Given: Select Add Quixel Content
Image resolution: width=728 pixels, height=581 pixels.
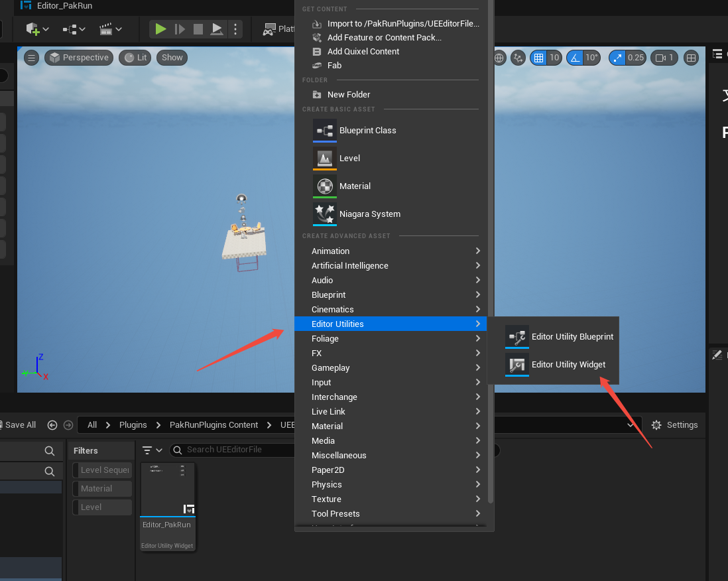Looking at the screenshot, I should 391,51.
